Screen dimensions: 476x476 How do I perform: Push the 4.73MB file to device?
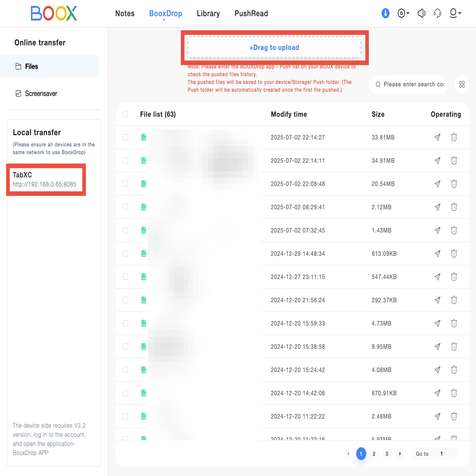pos(437,323)
